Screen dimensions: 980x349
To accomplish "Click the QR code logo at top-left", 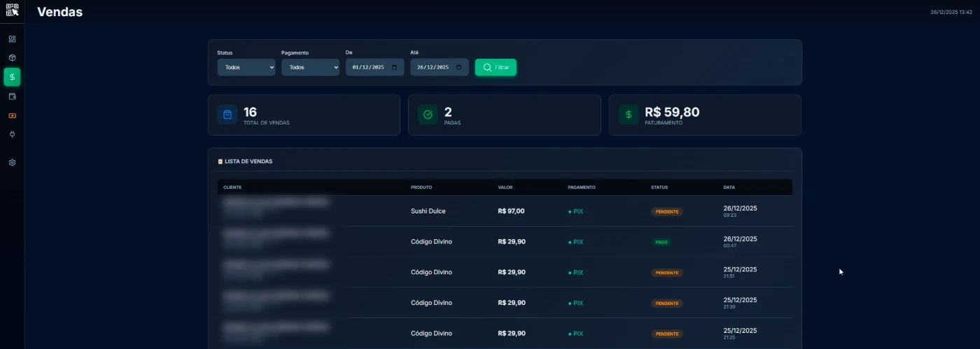I will pos(12,10).
